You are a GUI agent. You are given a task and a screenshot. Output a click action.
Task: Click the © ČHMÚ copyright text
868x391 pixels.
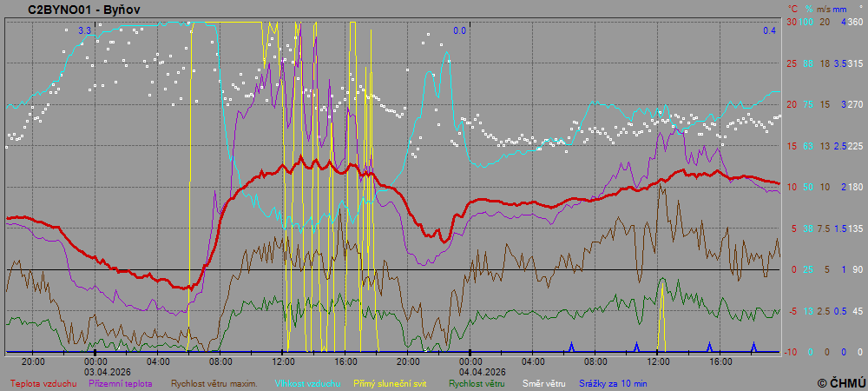pyautogui.click(x=841, y=382)
